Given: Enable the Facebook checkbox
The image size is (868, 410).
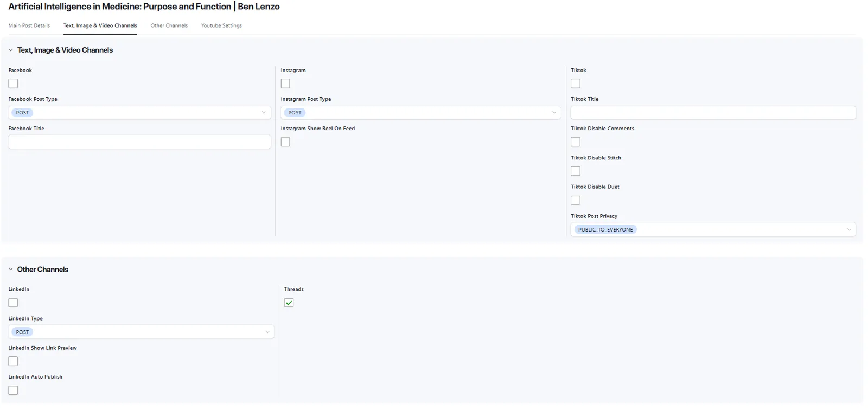Looking at the screenshot, I should 14,84.
